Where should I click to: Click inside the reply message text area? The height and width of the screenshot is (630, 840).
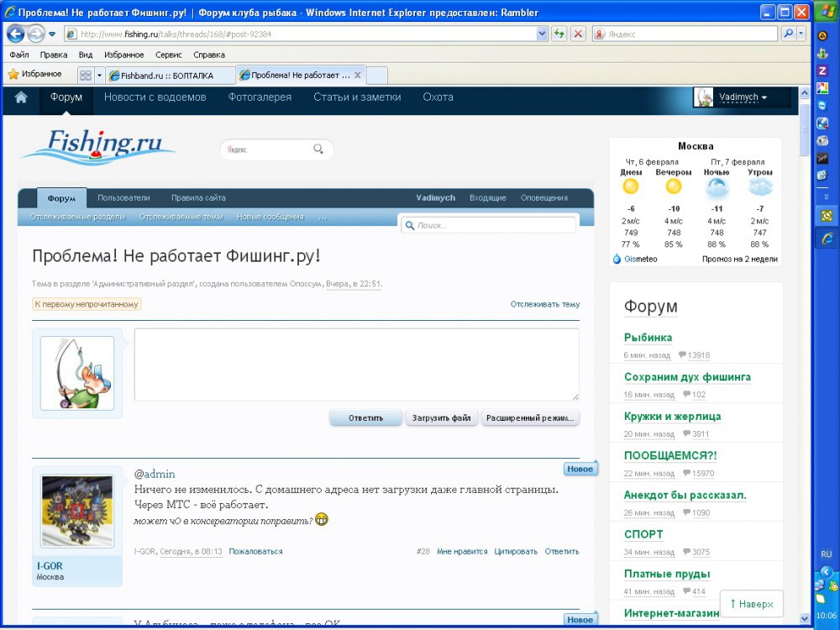pyautogui.click(x=356, y=364)
